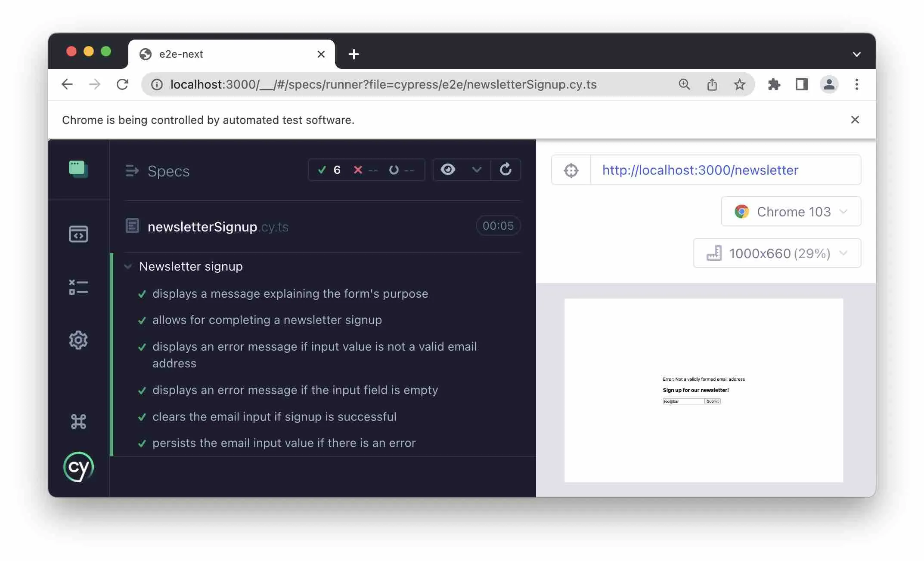Image resolution: width=924 pixels, height=561 pixels.
Task: Click clears the email input test result
Action: click(274, 416)
